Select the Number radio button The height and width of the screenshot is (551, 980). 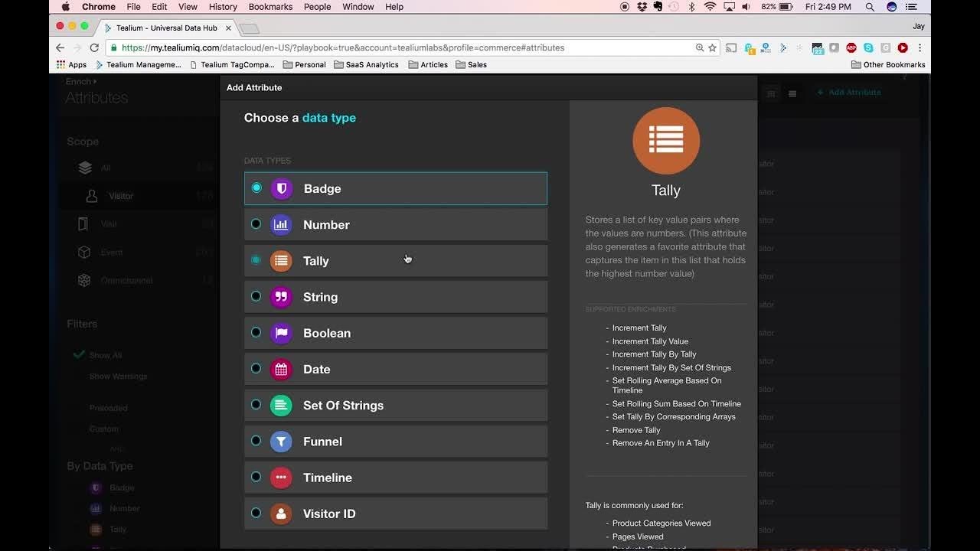pos(256,223)
